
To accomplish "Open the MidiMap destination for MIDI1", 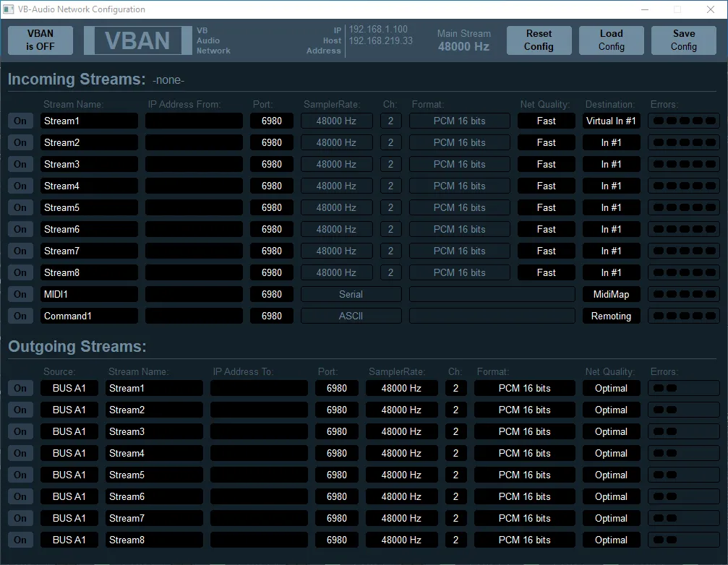I will point(611,294).
